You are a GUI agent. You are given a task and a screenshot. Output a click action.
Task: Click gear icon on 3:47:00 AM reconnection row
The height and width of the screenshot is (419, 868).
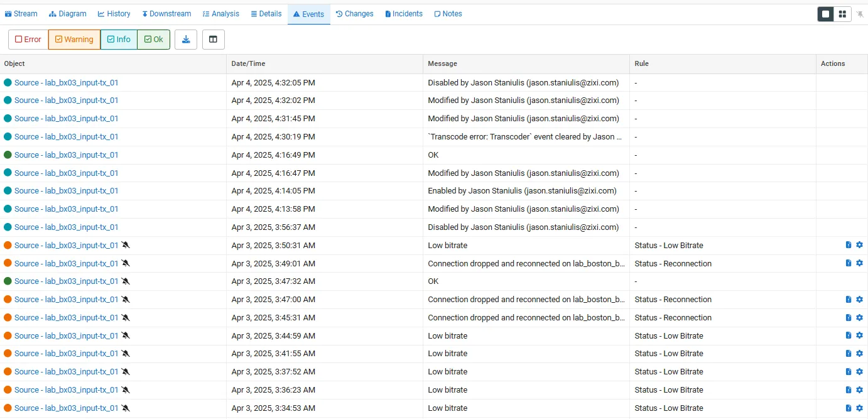pyautogui.click(x=859, y=300)
